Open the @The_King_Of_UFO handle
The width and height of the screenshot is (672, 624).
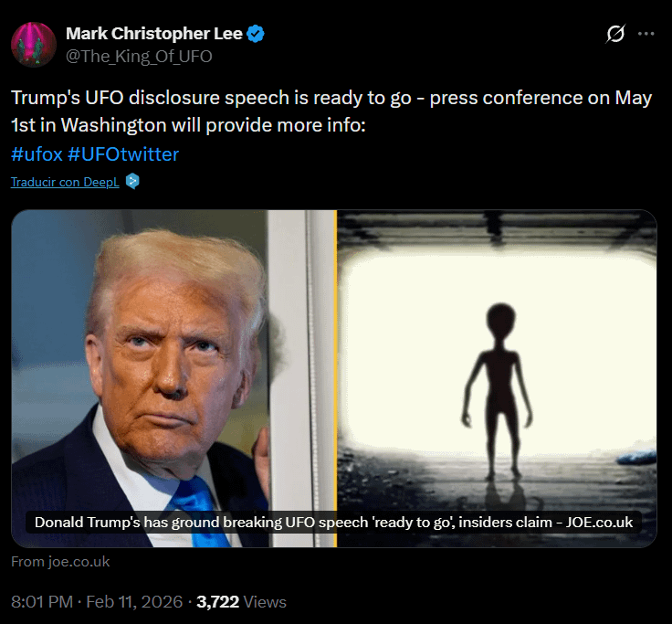[139, 56]
